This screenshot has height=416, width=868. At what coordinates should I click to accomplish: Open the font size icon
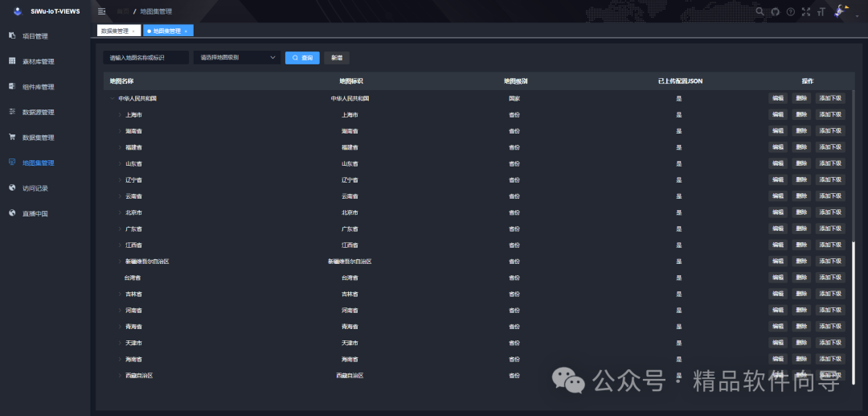pos(821,11)
